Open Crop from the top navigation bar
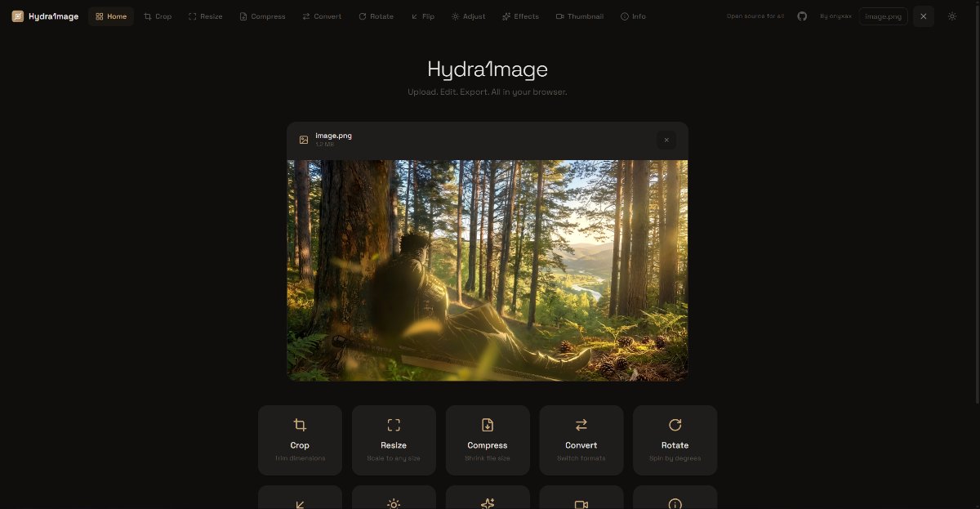 [158, 16]
